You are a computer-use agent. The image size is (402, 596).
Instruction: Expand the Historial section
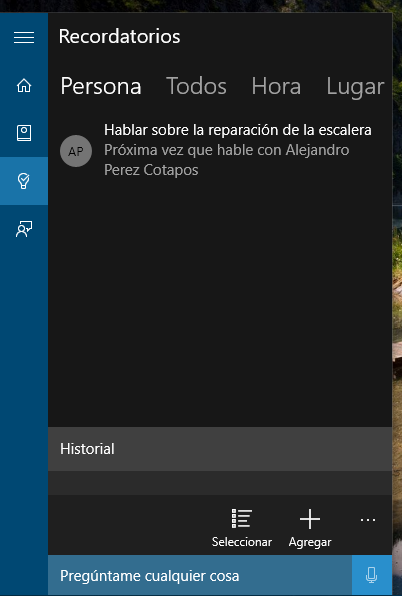(x=220, y=449)
